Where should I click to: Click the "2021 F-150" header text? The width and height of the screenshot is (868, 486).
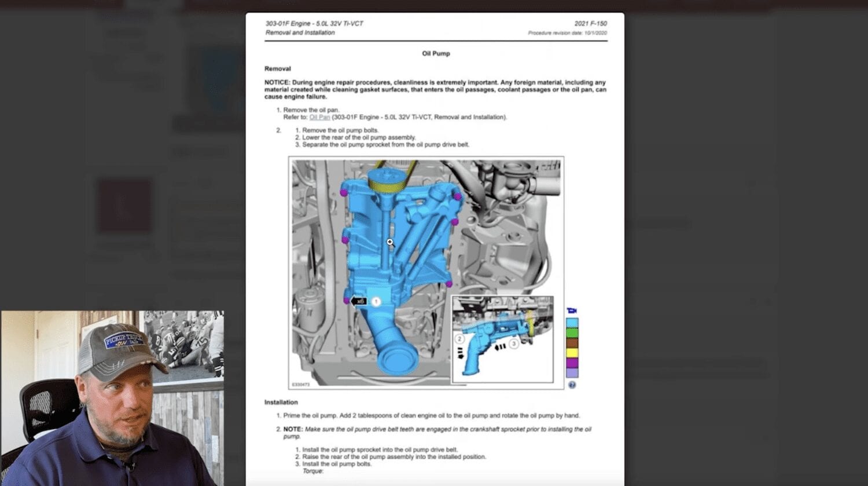click(x=591, y=24)
